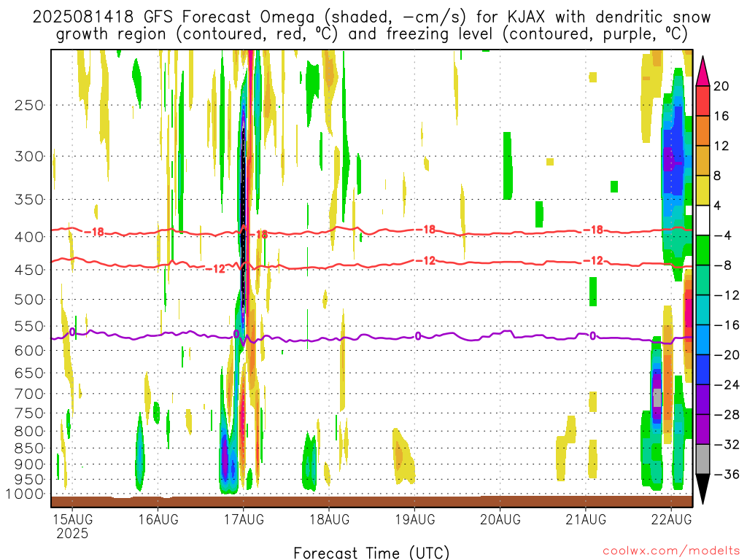The image size is (747, 560).
Task: Click the gray swatch between -32 and -36
Action: 703,459
